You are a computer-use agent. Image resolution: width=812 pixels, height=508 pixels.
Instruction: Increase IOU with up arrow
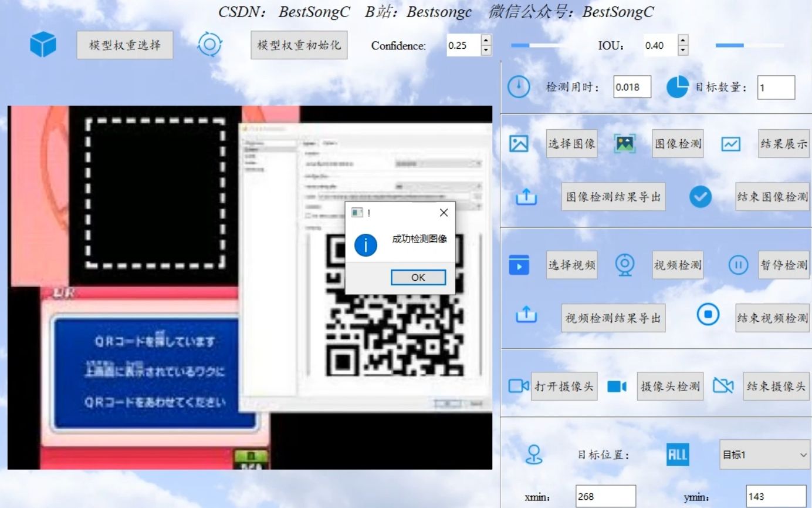click(683, 40)
